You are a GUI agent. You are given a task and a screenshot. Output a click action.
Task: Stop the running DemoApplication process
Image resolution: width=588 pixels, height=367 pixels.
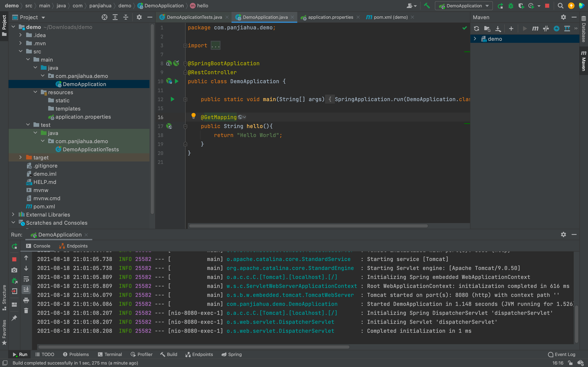coord(547,6)
